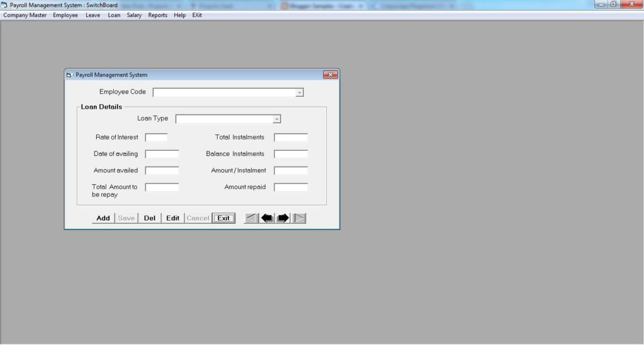Image resolution: width=644 pixels, height=345 pixels.
Task: Minimize the SwitchBoard main window
Action: tap(601, 4)
